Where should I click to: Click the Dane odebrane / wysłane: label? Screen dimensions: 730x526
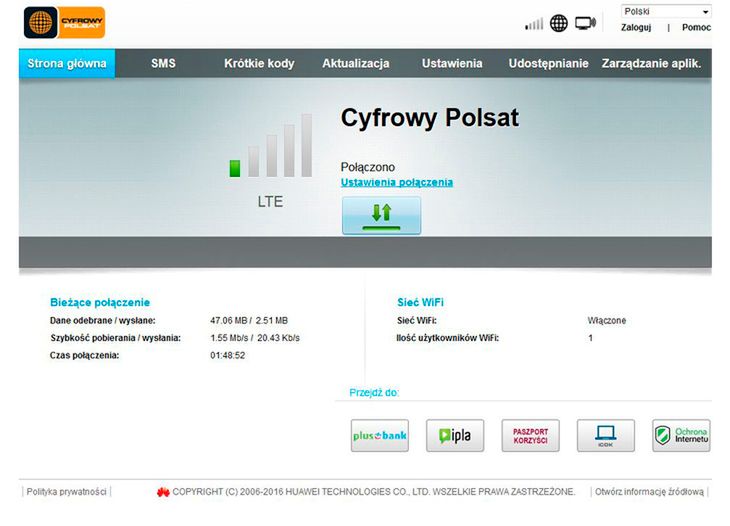(102, 321)
